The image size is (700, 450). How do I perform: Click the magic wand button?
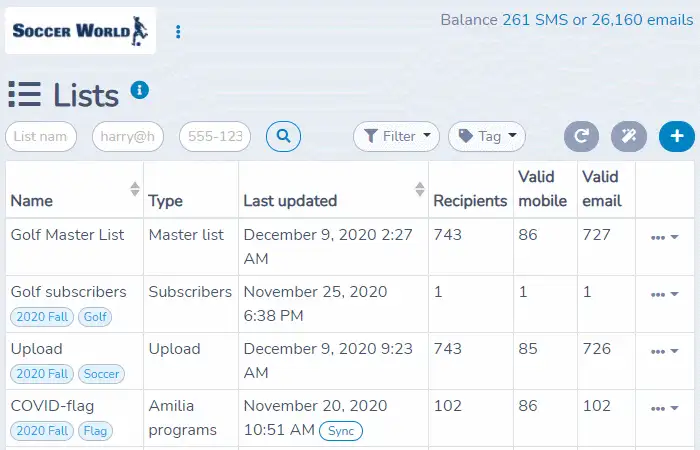tap(629, 136)
